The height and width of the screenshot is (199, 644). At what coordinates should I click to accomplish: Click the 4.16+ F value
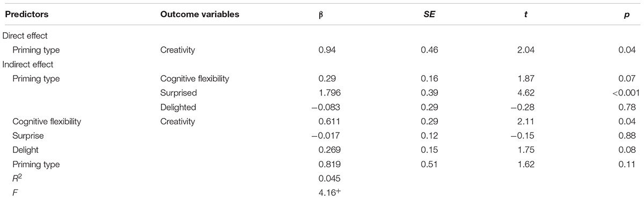(x=328, y=193)
